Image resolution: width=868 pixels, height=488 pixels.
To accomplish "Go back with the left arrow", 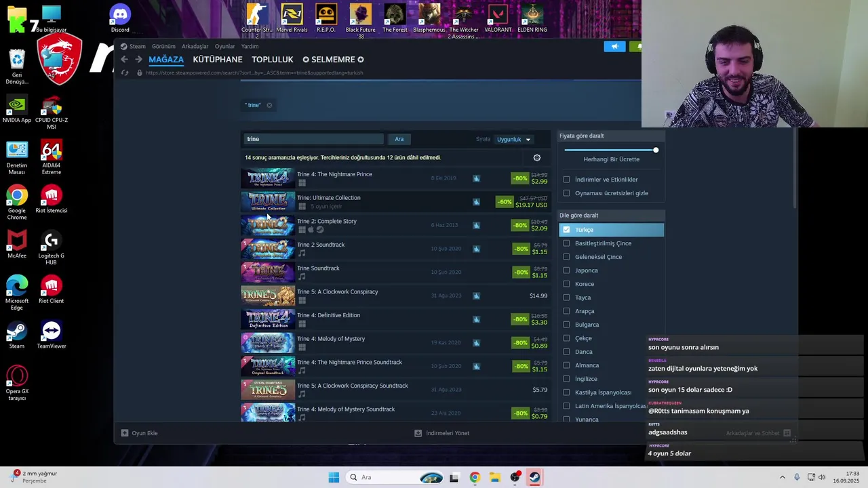I will pos(124,60).
